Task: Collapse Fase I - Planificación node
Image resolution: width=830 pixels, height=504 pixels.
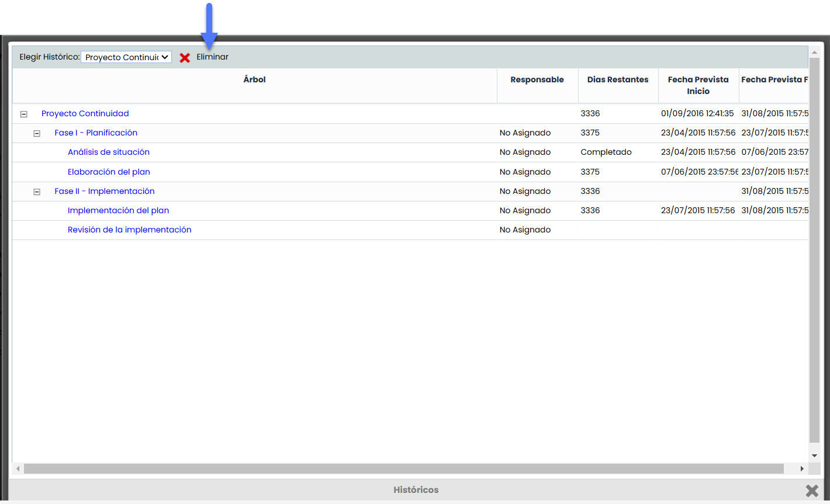Action: tap(37, 134)
